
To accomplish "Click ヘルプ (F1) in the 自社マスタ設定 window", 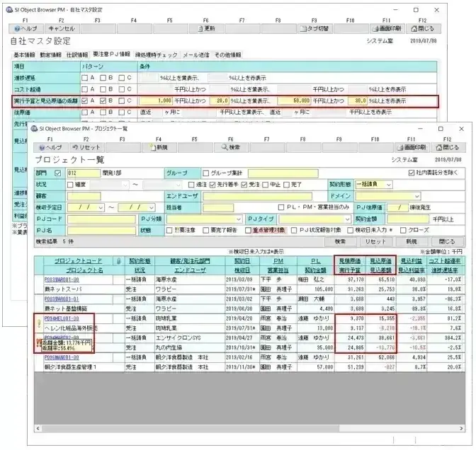I will [25, 28].
